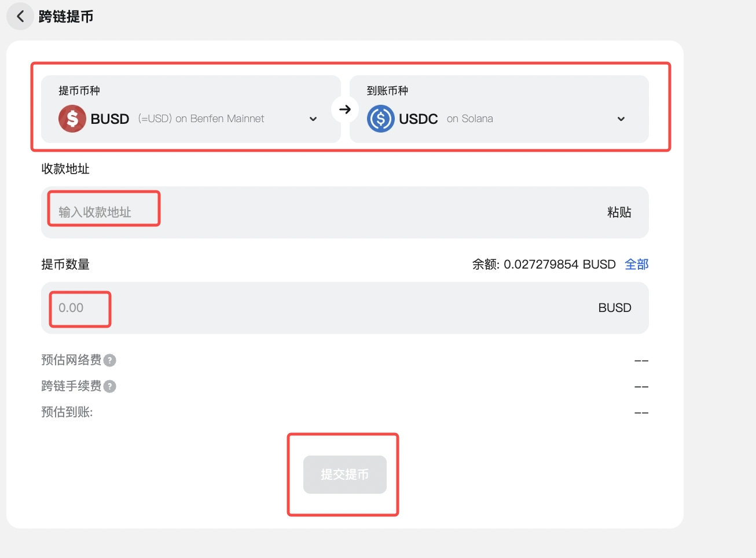Click the 预估网络费 label text
The height and width of the screenshot is (558, 756).
click(71, 360)
